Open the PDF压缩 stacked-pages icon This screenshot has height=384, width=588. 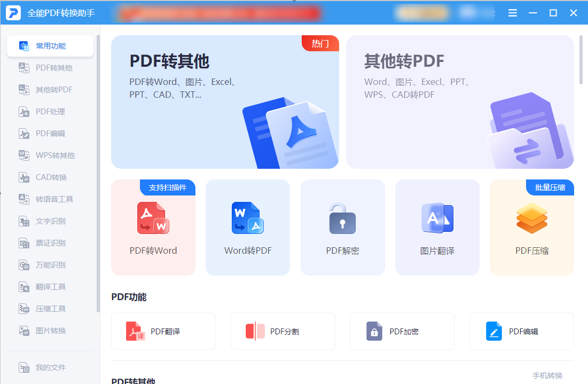pos(531,218)
